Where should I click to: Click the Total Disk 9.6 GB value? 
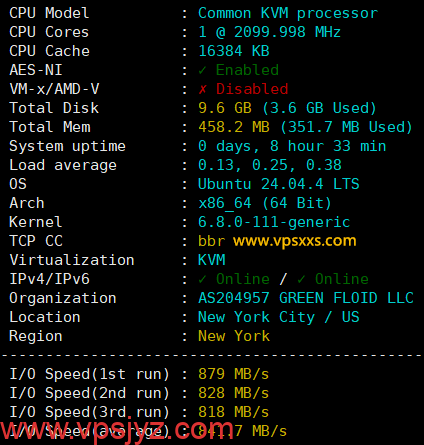225,108
